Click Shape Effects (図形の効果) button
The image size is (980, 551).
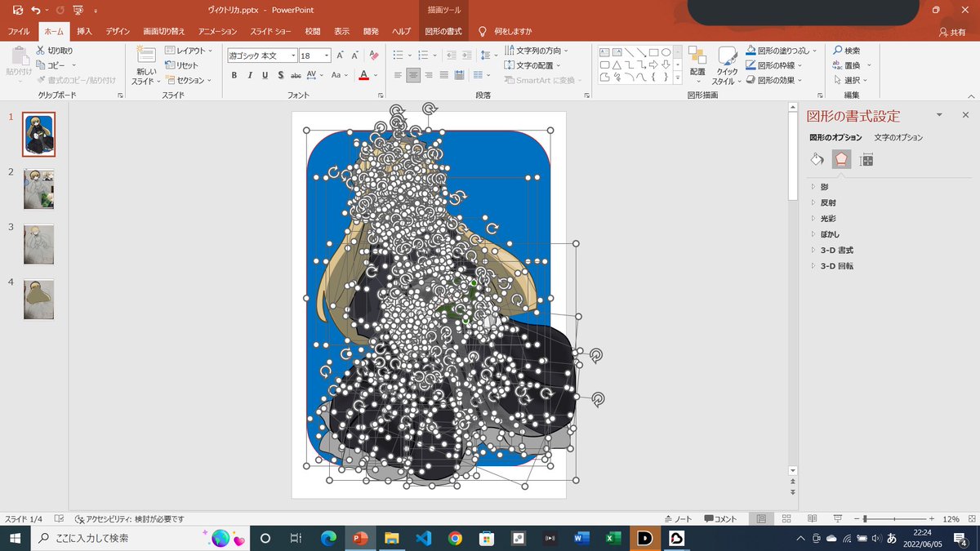point(773,80)
